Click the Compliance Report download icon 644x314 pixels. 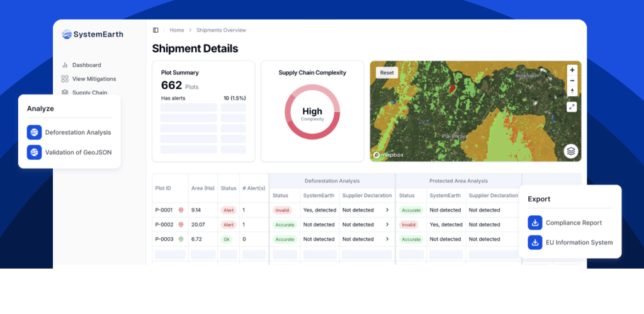pos(534,223)
